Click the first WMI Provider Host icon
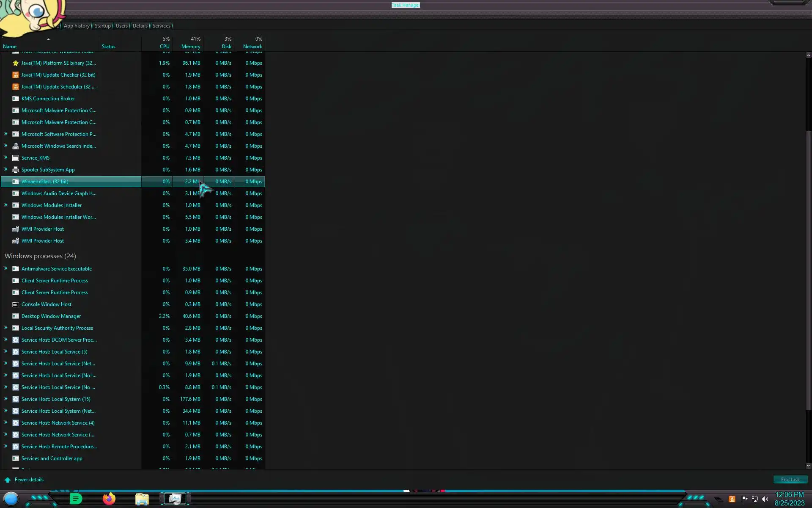Image resolution: width=812 pixels, height=508 pixels. click(x=16, y=229)
